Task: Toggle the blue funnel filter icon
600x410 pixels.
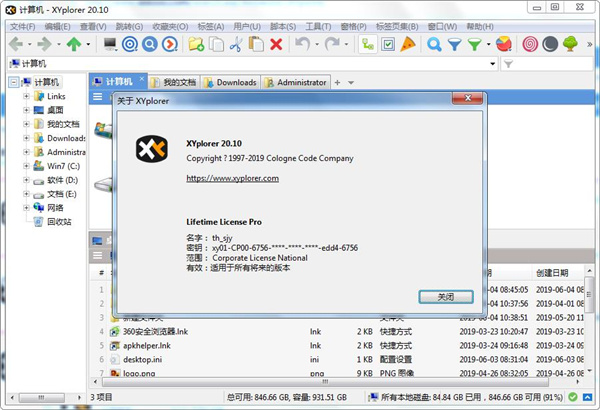Action: [x=454, y=45]
